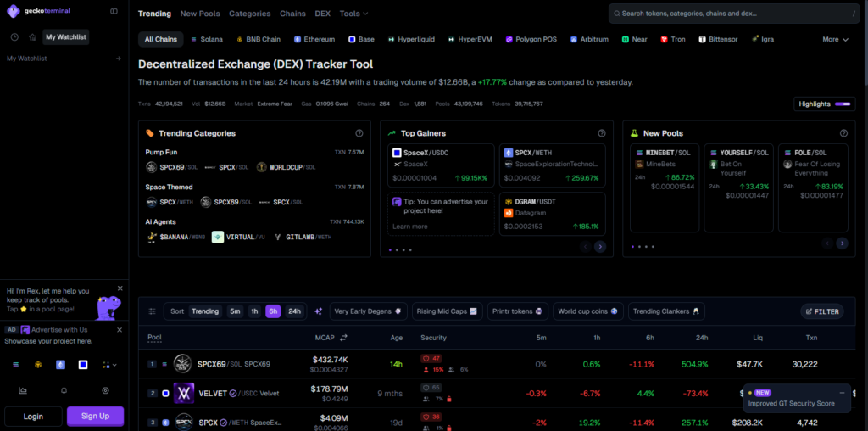Show New Pools help icon
Image resolution: width=868 pixels, height=431 pixels.
[x=843, y=133]
